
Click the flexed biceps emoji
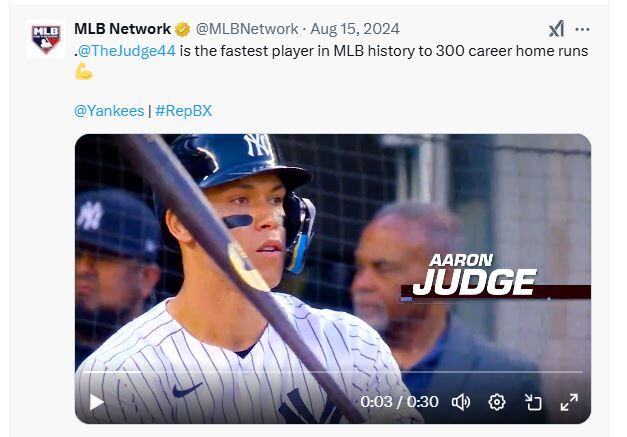coord(84,71)
